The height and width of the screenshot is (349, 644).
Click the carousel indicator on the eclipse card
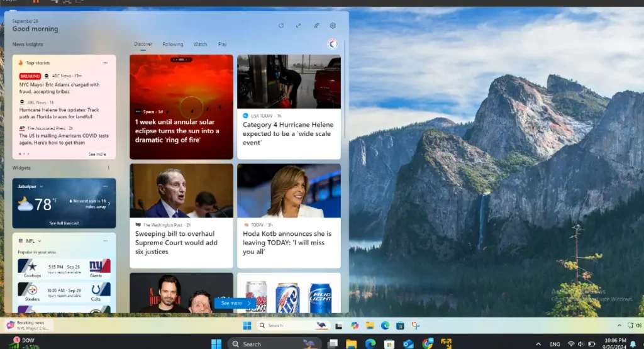click(181, 60)
